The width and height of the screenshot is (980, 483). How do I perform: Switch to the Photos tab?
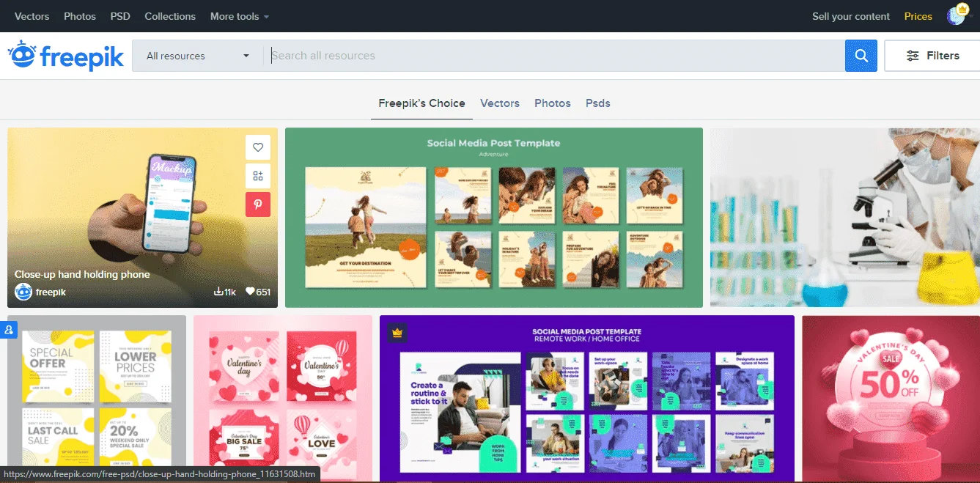click(x=553, y=103)
